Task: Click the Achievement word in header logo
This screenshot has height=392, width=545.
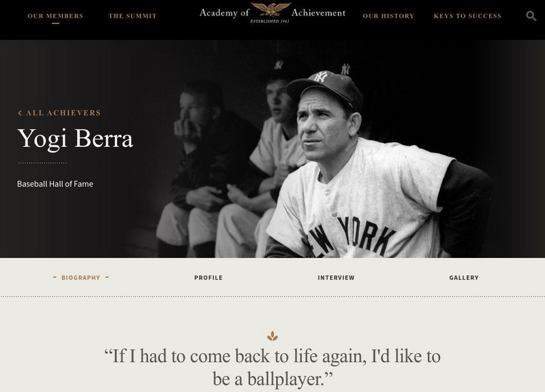Action: pyautogui.click(x=318, y=13)
